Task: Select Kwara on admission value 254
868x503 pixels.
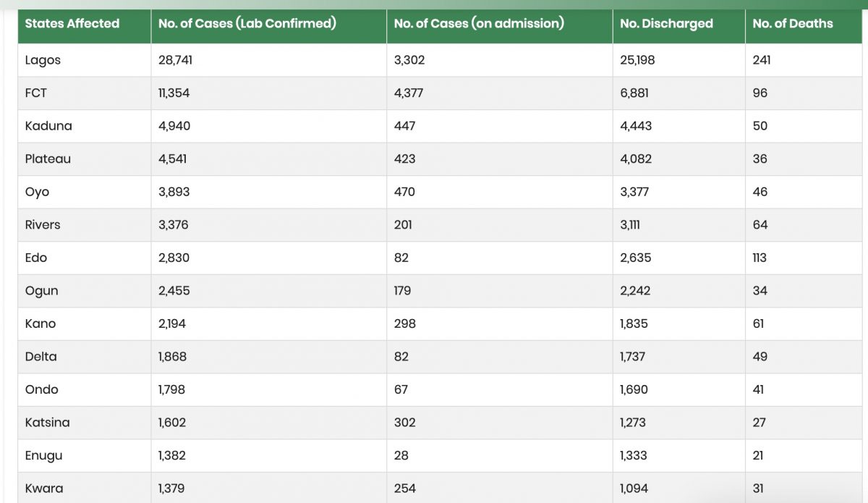Action: click(405, 489)
